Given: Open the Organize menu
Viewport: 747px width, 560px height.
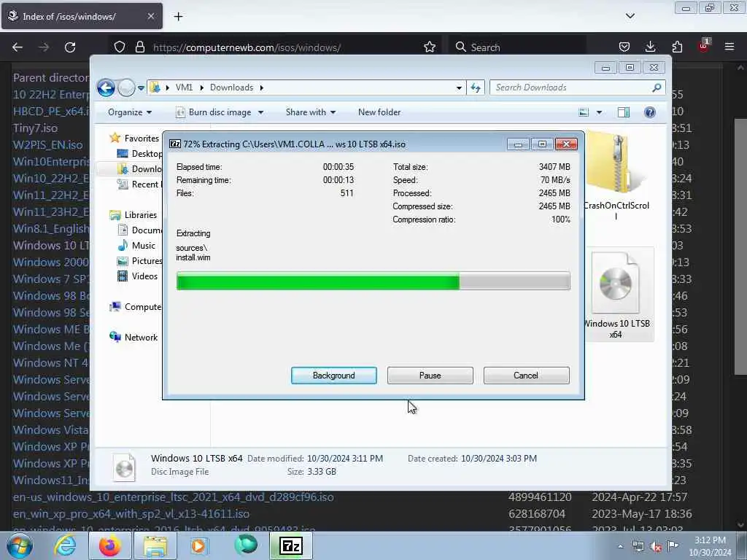Looking at the screenshot, I should click(130, 112).
